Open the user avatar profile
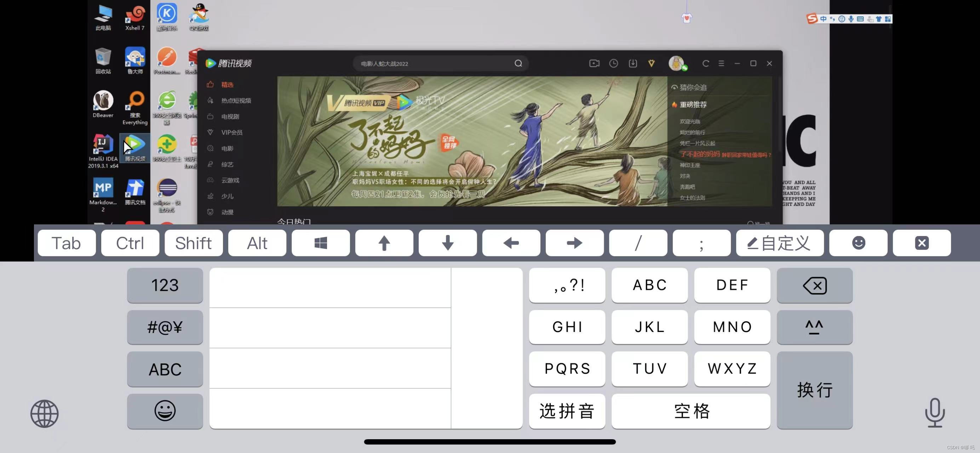980x453 pixels. (x=676, y=63)
